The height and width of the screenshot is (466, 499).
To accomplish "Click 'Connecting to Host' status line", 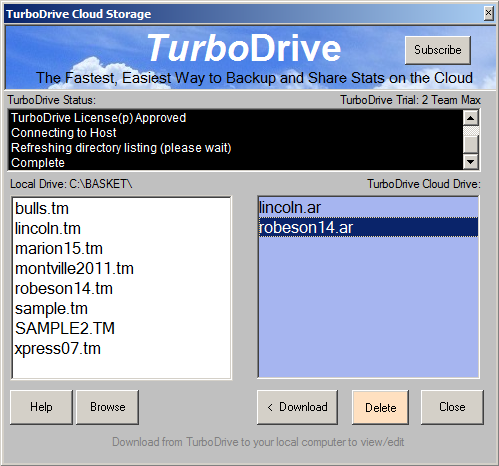I will pyautogui.click(x=63, y=133).
